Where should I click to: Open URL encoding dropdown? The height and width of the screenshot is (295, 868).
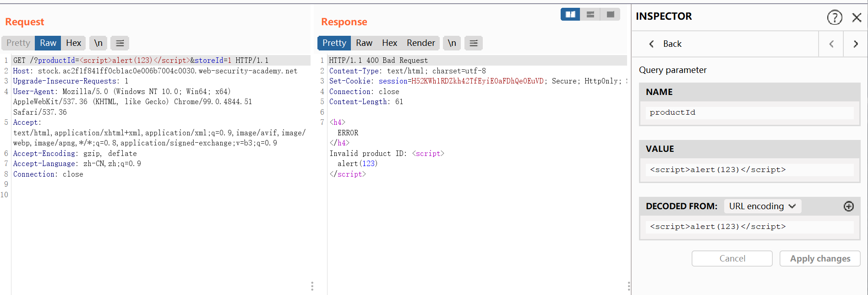762,206
